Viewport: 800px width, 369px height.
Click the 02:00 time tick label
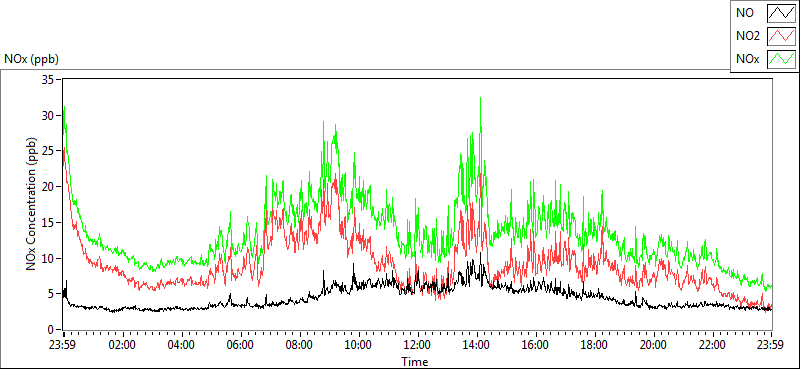point(122,345)
